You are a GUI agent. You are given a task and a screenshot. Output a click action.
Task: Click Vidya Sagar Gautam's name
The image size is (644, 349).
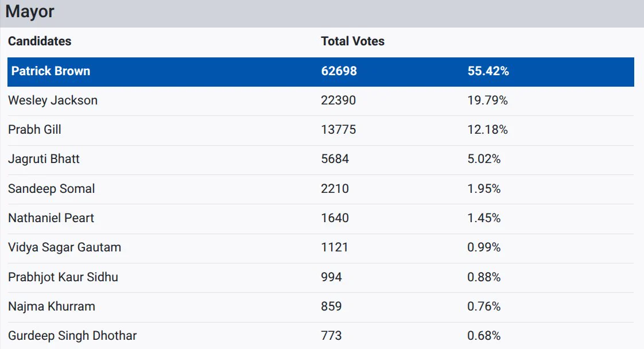click(64, 247)
